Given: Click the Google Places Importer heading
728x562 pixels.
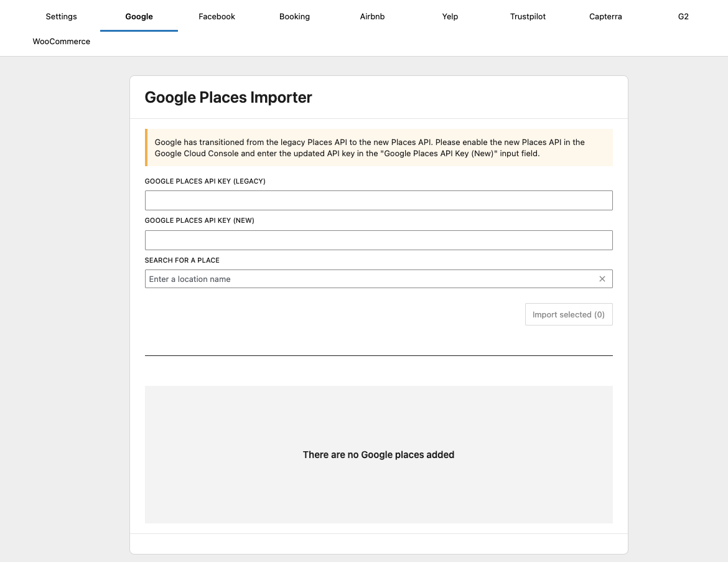Looking at the screenshot, I should click(228, 98).
